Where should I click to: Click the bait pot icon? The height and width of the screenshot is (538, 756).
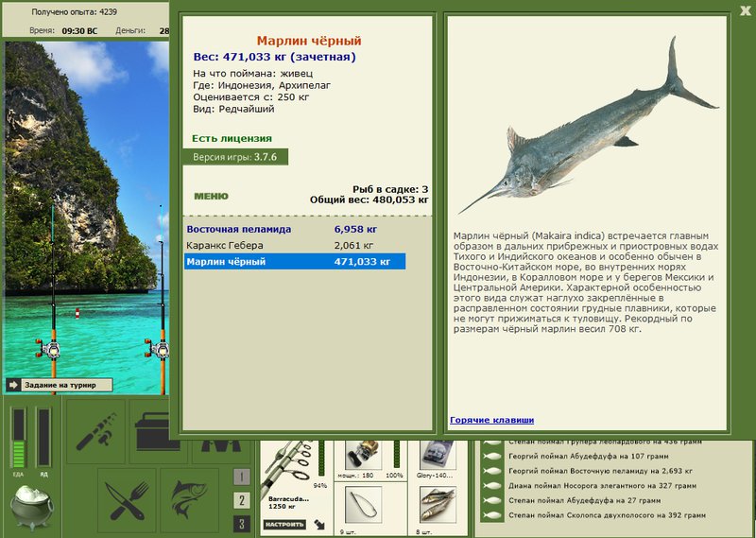click(x=31, y=507)
